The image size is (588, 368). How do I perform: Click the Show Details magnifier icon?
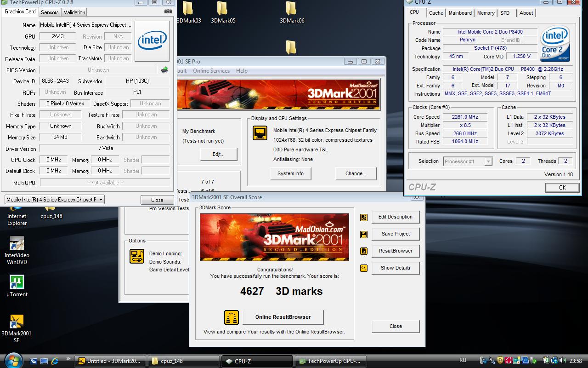[364, 268]
